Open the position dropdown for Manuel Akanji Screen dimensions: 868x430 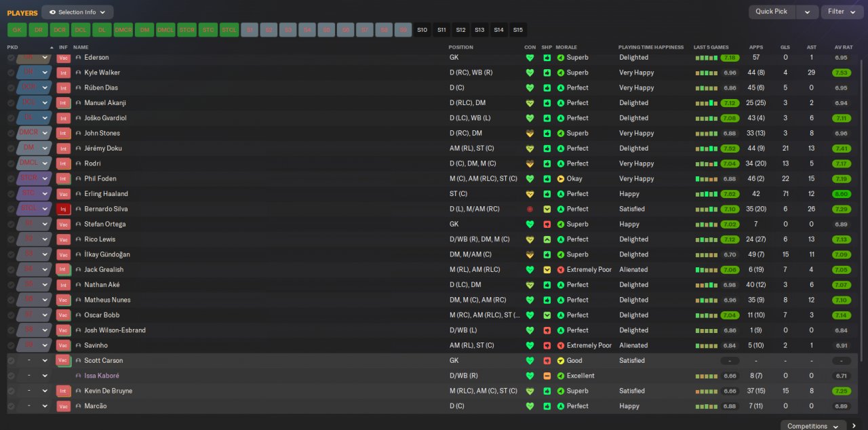click(45, 103)
